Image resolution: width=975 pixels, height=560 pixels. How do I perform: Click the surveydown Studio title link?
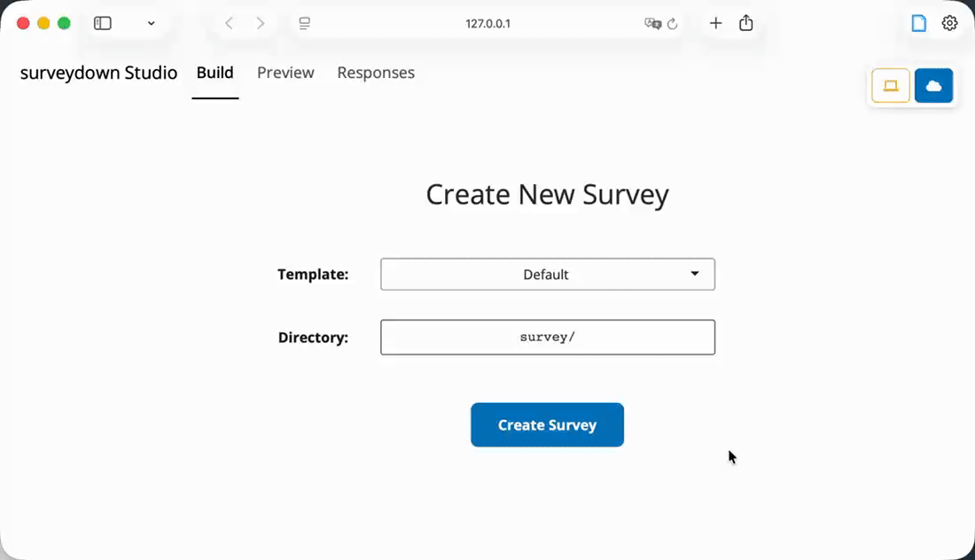click(x=98, y=73)
